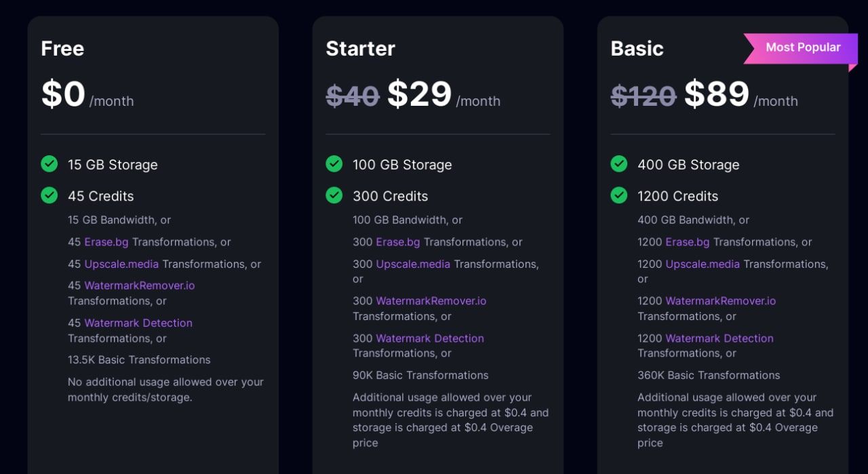Open Watermark Detection link in Starter plan
868x474 pixels.
click(x=430, y=338)
